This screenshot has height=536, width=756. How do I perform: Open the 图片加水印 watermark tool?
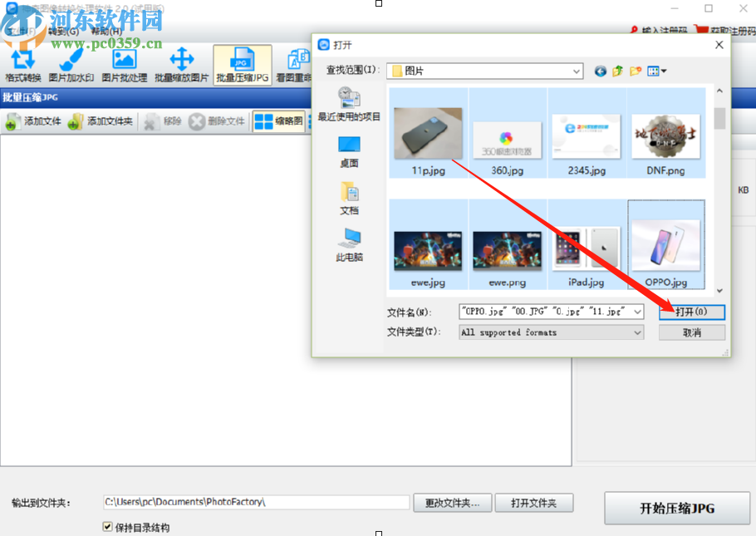[71, 65]
